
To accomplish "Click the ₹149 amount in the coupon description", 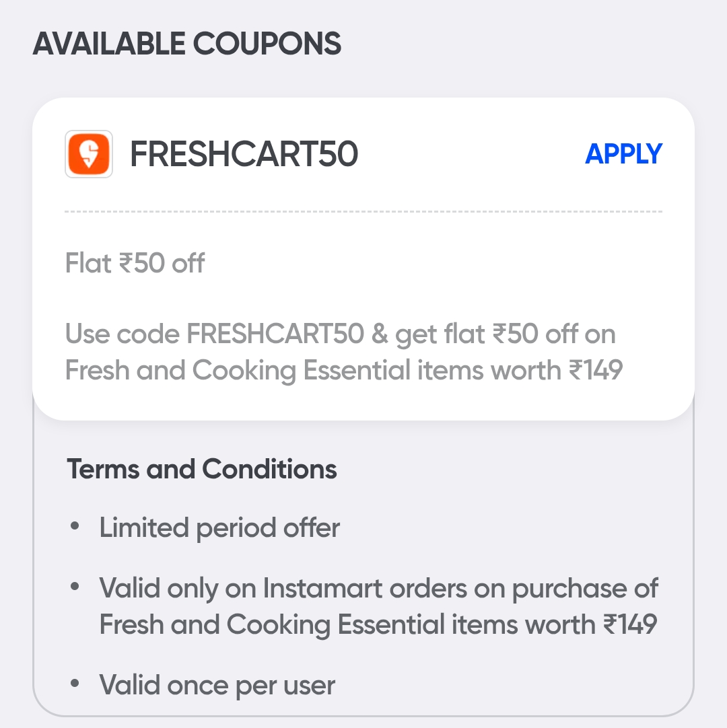I will click(x=595, y=371).
